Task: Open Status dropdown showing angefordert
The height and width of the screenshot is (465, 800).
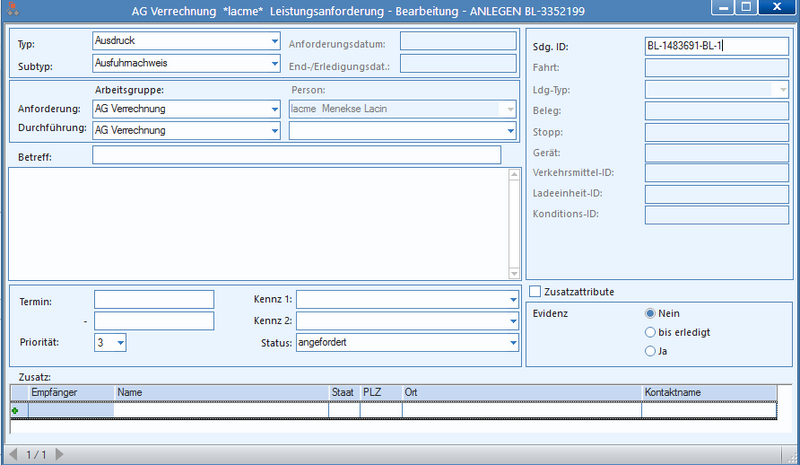Action: click(513, 342)
